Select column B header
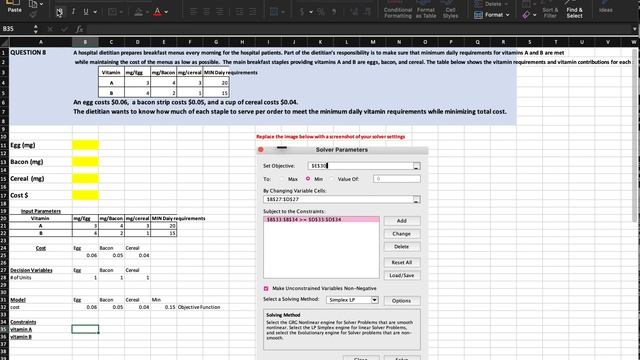This screenshot has height=360, width=640. click(x=85, y=42)
